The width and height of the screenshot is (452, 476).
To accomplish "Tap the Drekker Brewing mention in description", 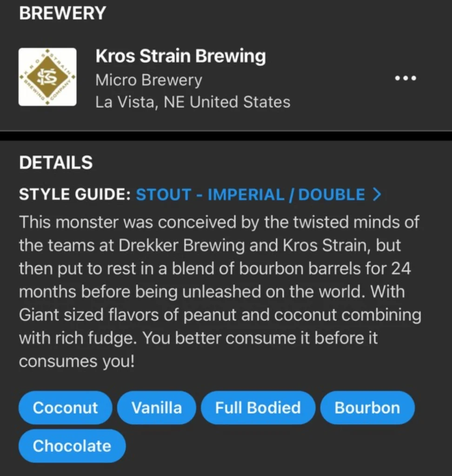I will pyautogui.click(x=181, y=245).
